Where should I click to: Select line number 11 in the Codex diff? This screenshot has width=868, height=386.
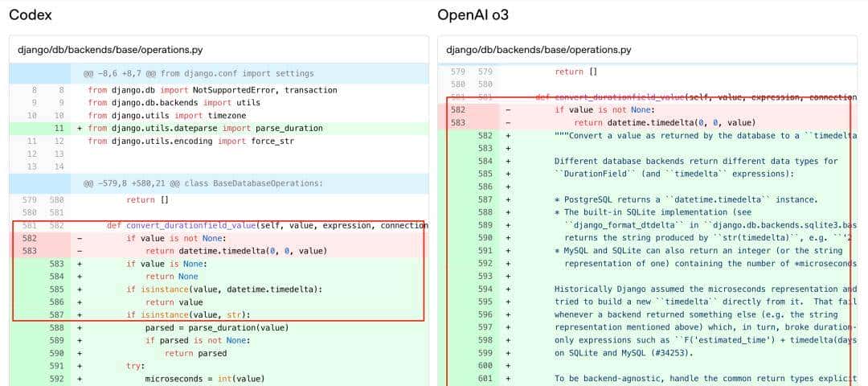58,129
